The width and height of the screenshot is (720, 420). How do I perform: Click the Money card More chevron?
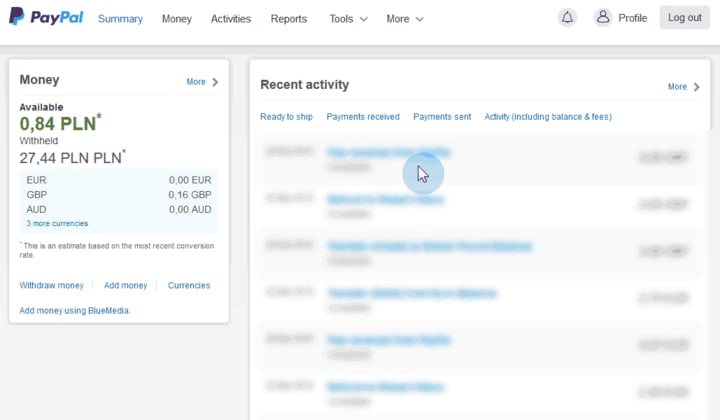click(x=215, y=82)
